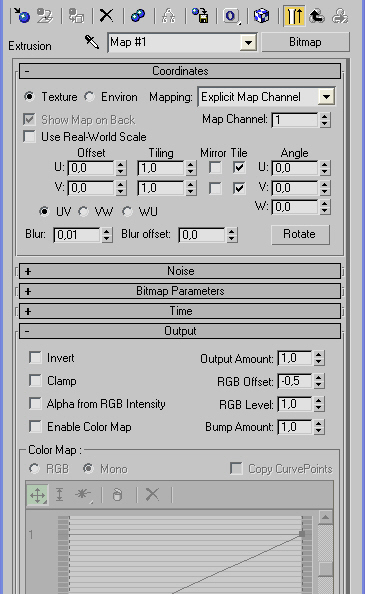
Task: Select UV radio button
Action: 44,211
